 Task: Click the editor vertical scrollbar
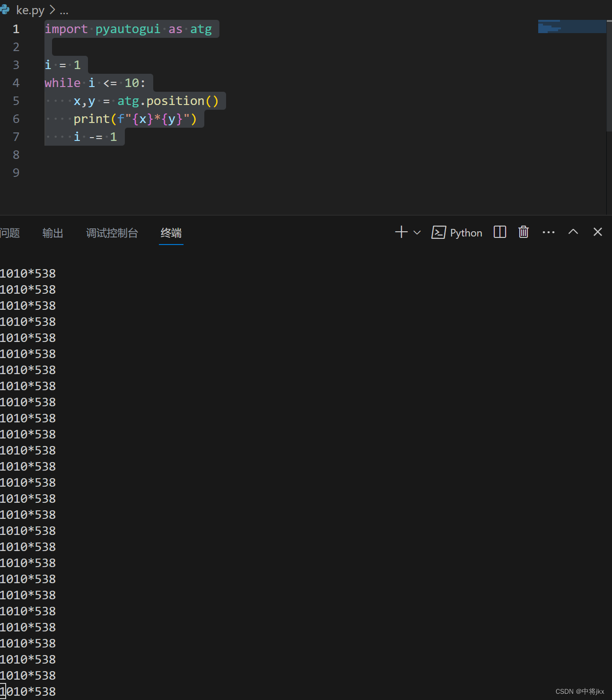[x=609, y=76]
